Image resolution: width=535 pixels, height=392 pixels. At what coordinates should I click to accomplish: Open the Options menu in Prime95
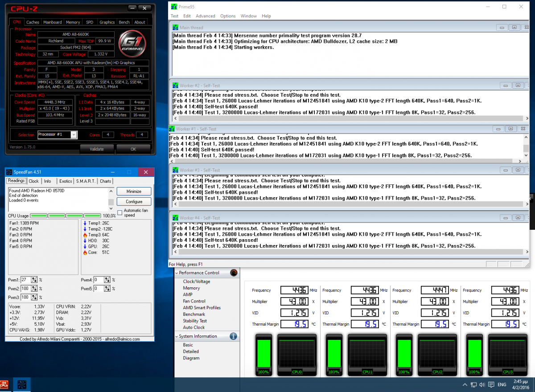coord(228,16)
